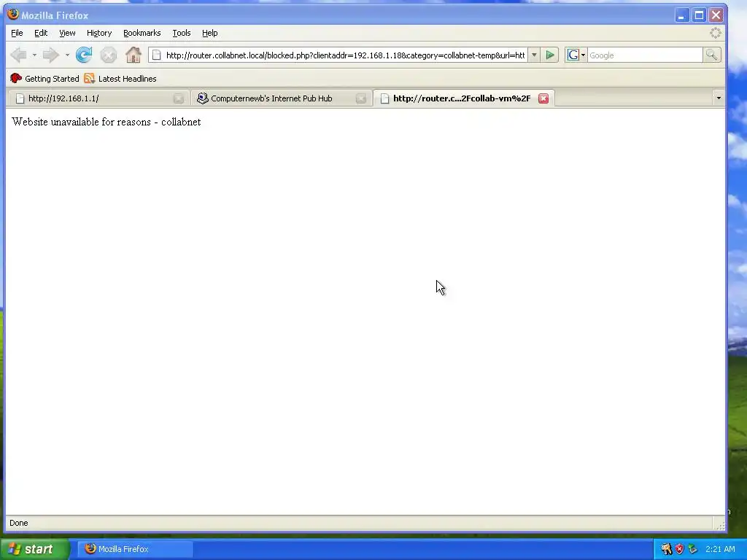Viewport: 747px width, 560px height.
Task: Open the History menu
Action: 99,33
